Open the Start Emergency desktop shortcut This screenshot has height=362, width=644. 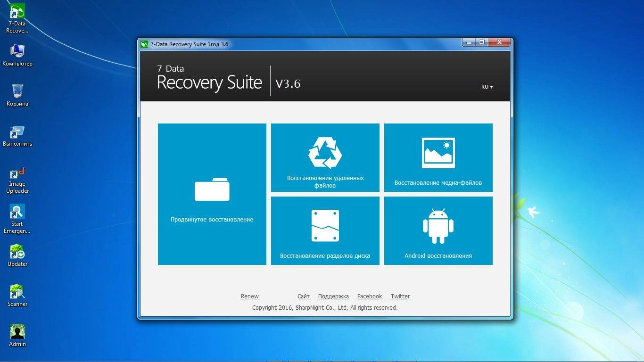17,219
